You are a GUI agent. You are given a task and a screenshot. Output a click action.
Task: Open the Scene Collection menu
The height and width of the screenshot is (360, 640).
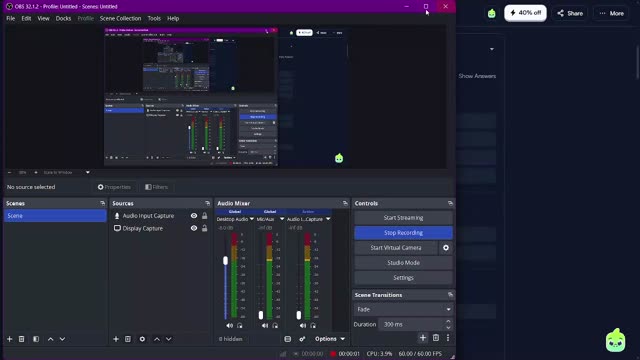click(x=120, y=18)
